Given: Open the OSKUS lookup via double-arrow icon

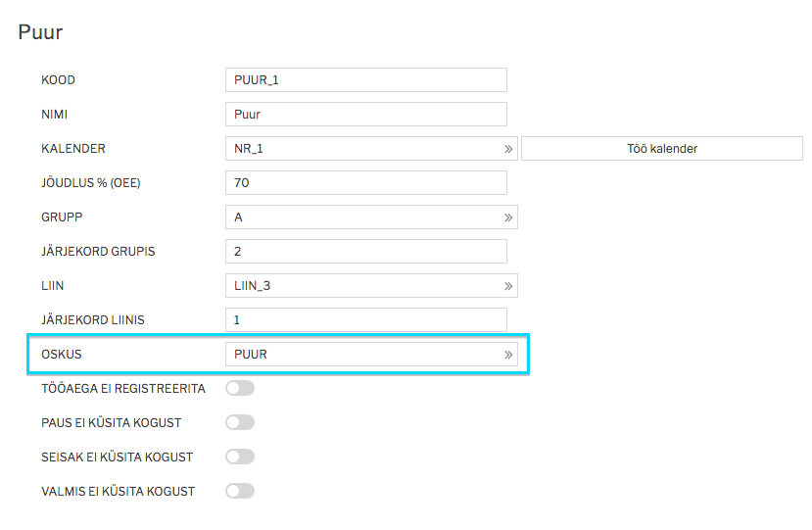Looking at the screenshot, I should (508, 355).
